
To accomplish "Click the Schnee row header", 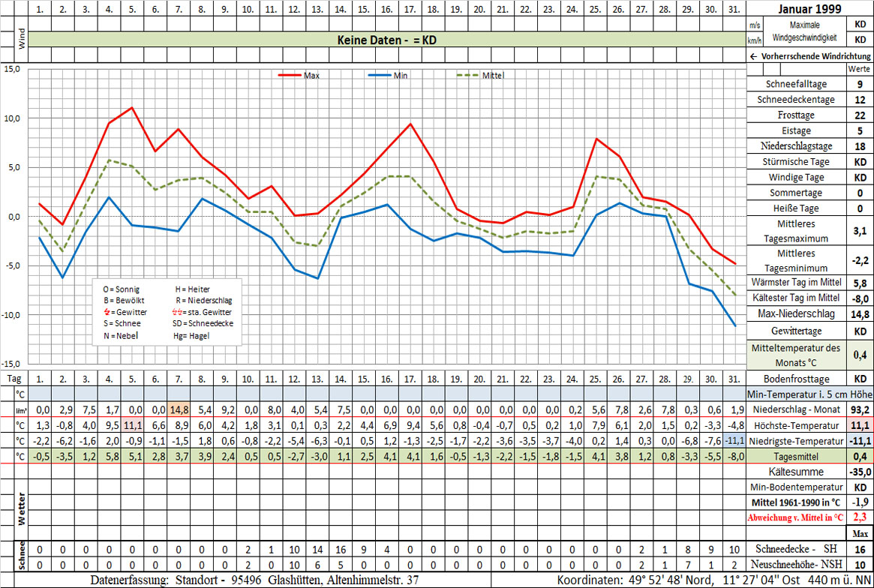I will tap(22, 556).
